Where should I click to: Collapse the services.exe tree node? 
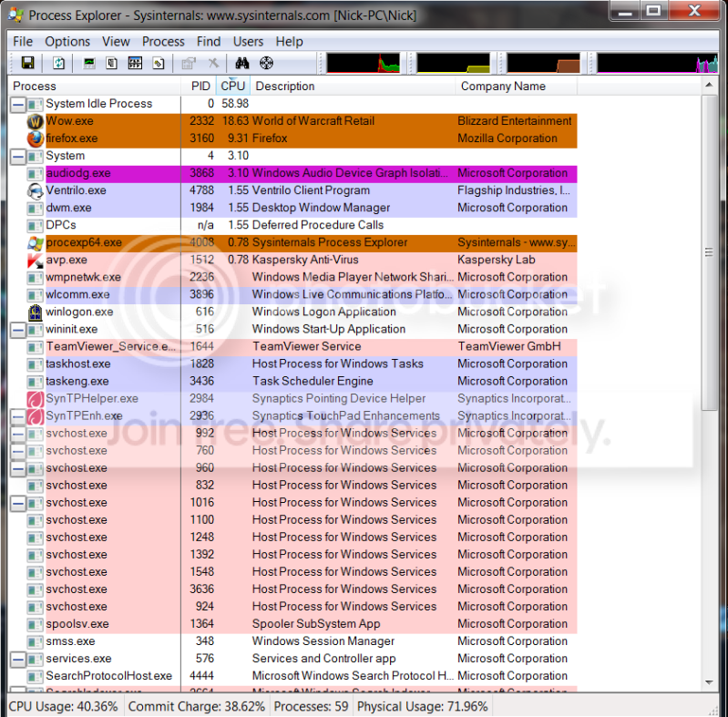17,660
